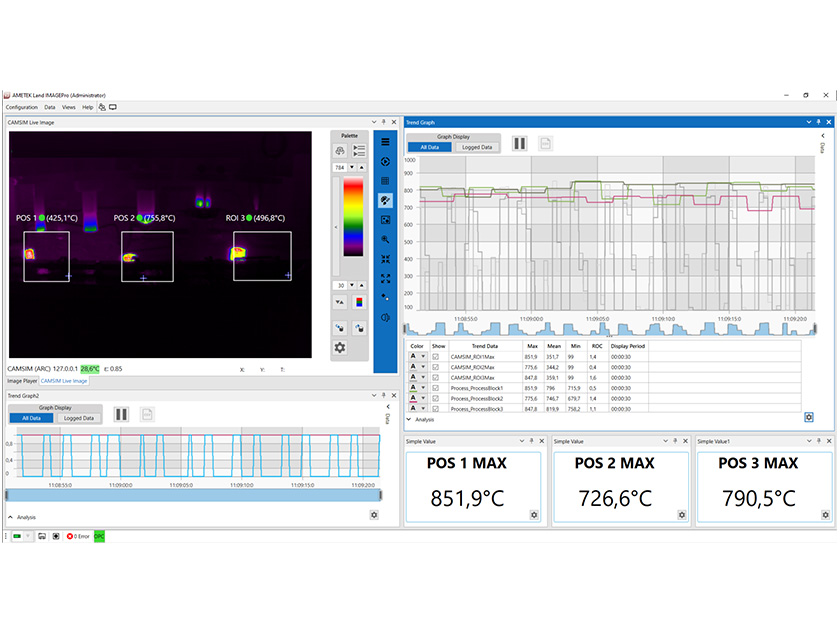Toggle the Show checkbox for CAMSIM_ROI3Max
840x630 pixels.
tap(435, 377)
